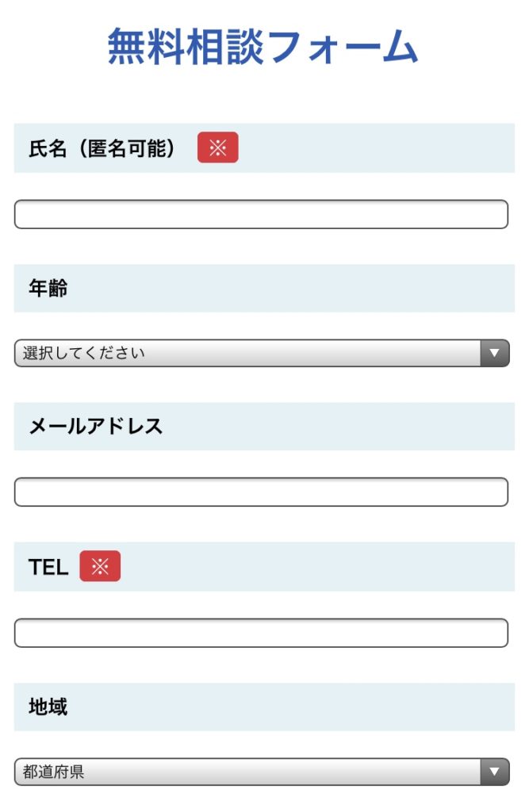
Task: Open the 都道府県 region dropdown
Action: pos(262,772)
